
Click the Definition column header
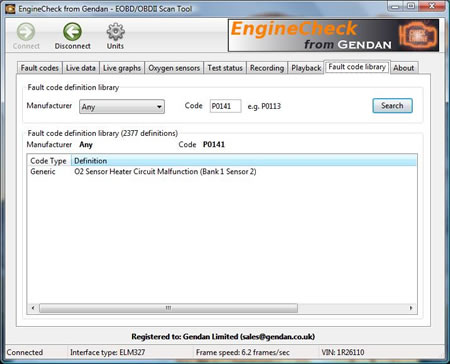(244, 161)
